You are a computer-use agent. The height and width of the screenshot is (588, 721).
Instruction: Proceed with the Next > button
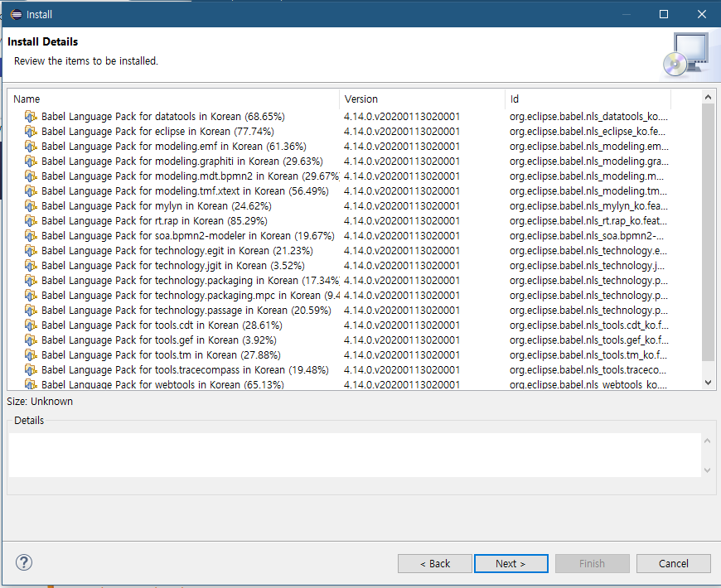511,564
